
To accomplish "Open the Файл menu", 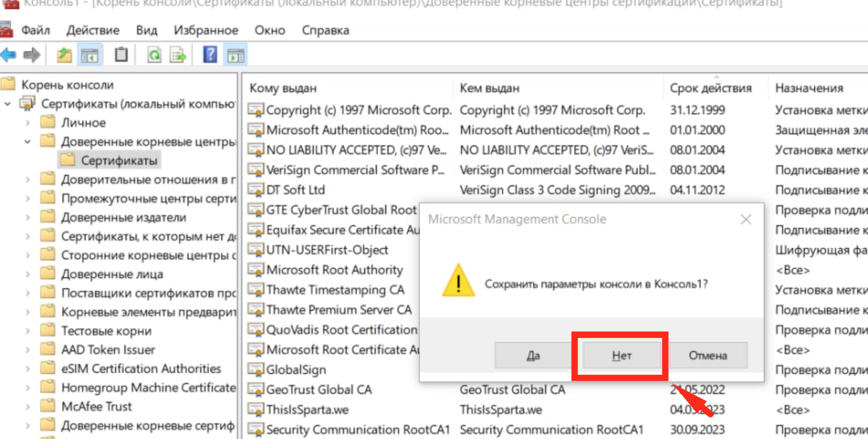I will [36, 30].
